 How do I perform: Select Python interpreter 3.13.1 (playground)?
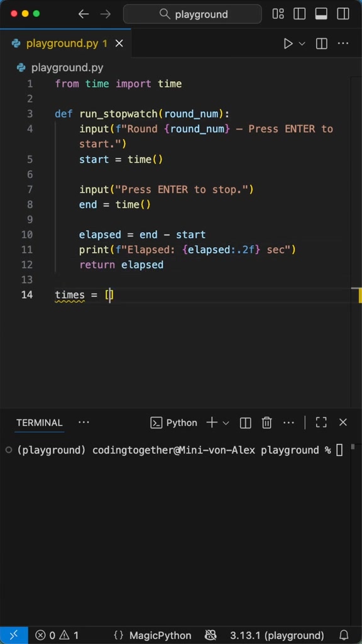pyautogui.click(x=277, y=635)
